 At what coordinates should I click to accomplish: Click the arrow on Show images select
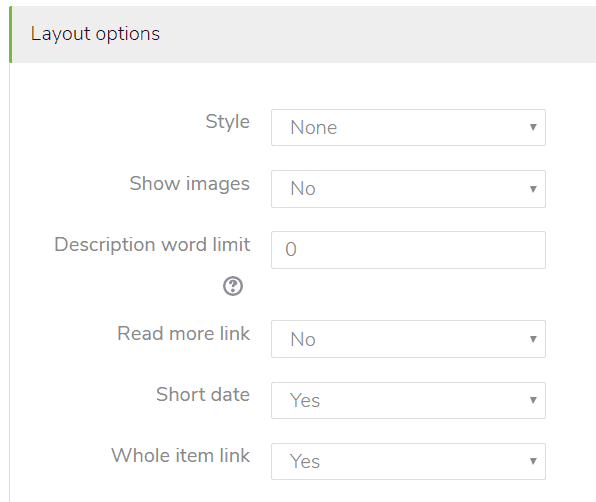point(533,189)
